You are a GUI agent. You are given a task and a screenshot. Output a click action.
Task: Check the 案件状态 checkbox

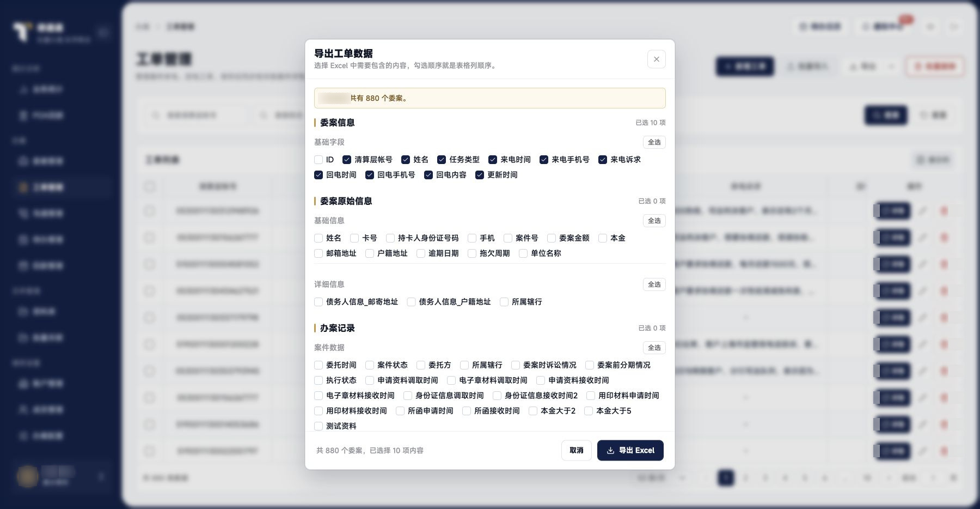[370, 365]
